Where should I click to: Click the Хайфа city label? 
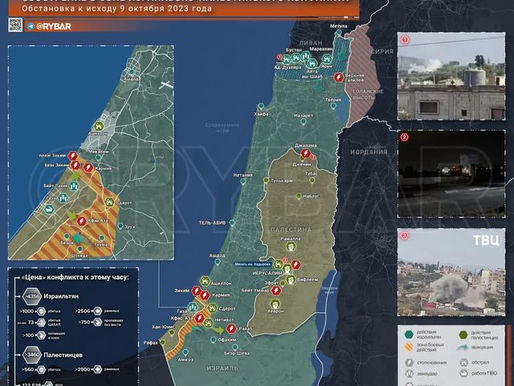click(x=261, y=114)
